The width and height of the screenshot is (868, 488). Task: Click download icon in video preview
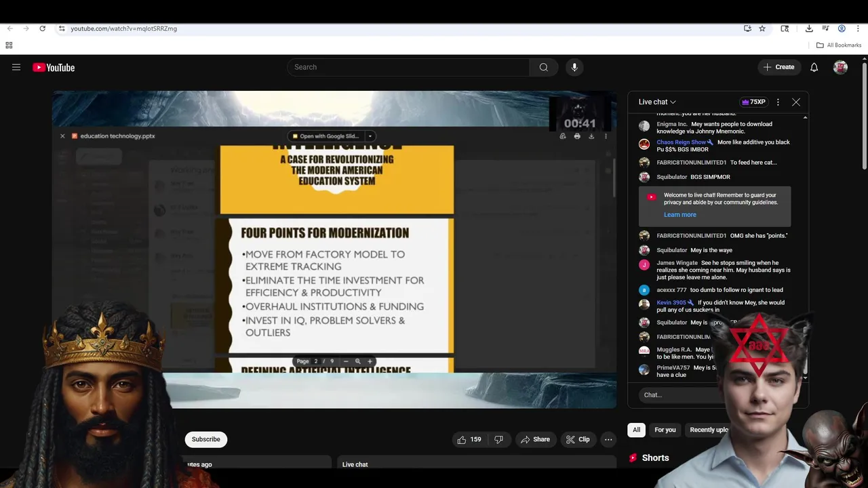(x=591, y=136)
